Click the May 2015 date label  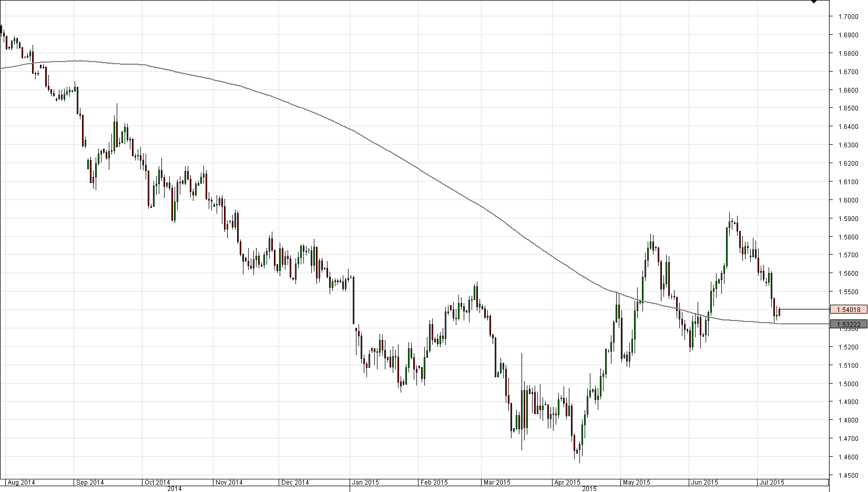click(x=636, y=482)
